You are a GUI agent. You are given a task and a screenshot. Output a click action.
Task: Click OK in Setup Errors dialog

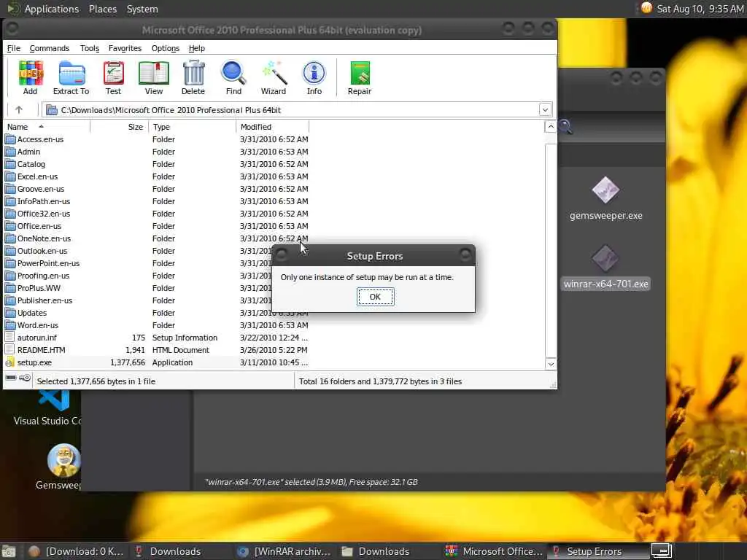coord(376,297)
